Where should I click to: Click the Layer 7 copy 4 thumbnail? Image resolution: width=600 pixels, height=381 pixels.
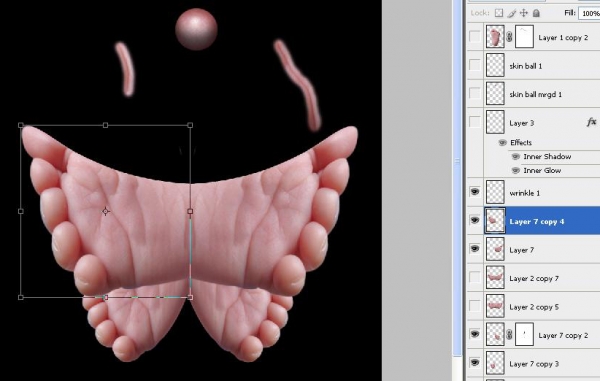tap(495, 221)
